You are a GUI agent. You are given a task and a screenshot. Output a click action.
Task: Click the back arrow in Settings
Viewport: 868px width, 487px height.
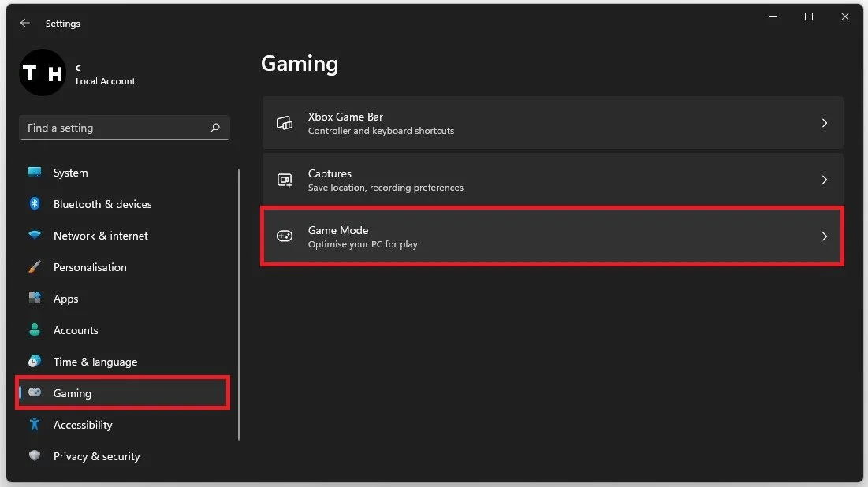point(25,23)
